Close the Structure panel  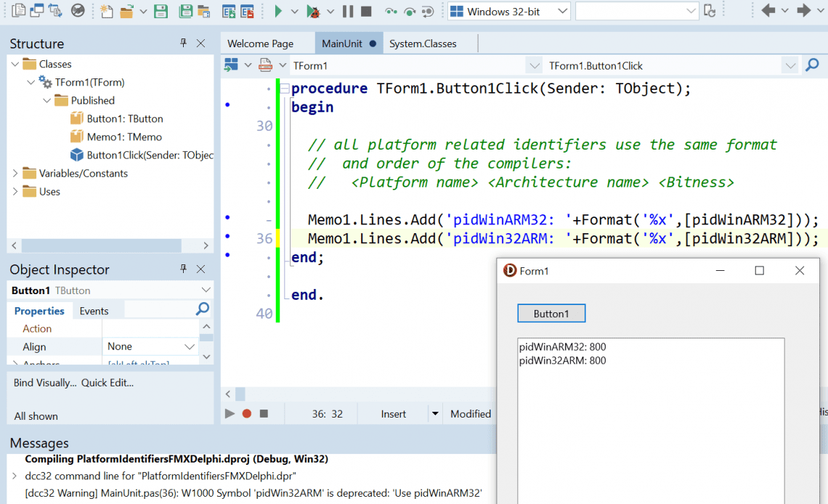coord(201,44)
